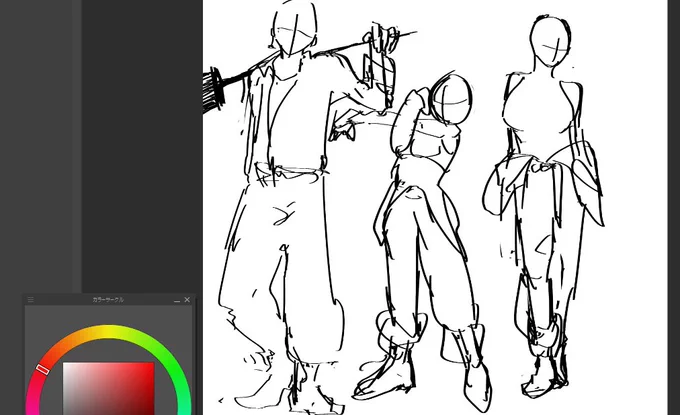Viewport: 680px width, 415px height.
Task: Click the カラーサークル panel title
Action: coord(108,300)
